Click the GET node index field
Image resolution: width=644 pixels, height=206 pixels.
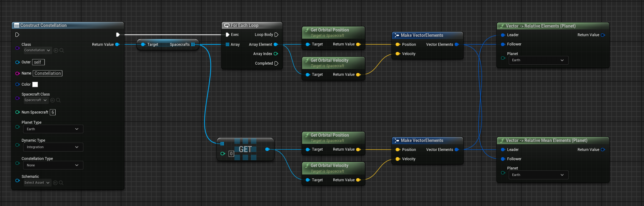[231, 154]
